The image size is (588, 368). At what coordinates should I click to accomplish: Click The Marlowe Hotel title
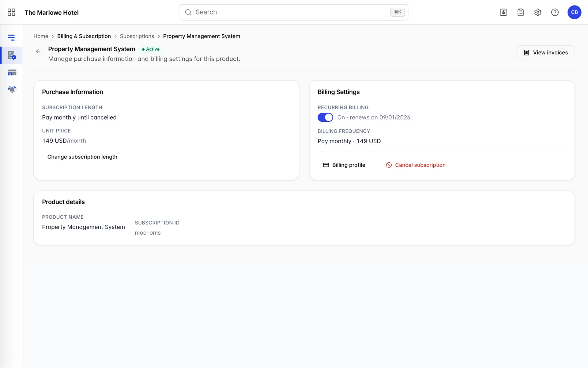click(x=51, y=13)
